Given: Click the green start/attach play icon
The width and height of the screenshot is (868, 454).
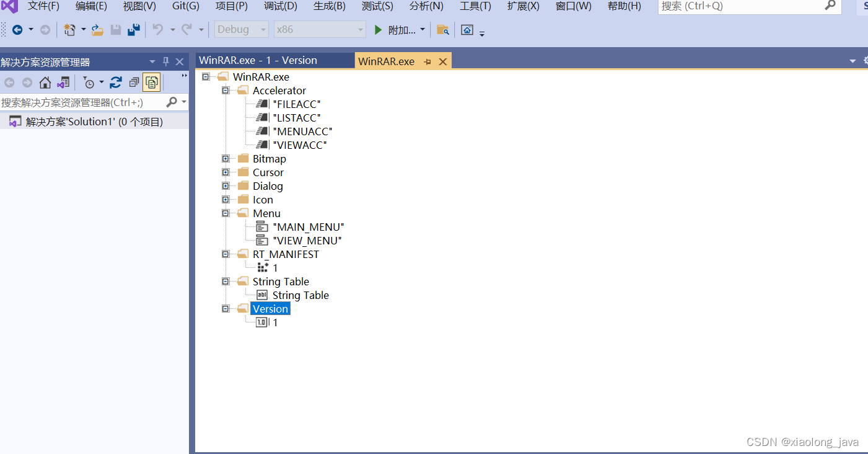Looking at the screenshot, I should [x=378, y=30].
